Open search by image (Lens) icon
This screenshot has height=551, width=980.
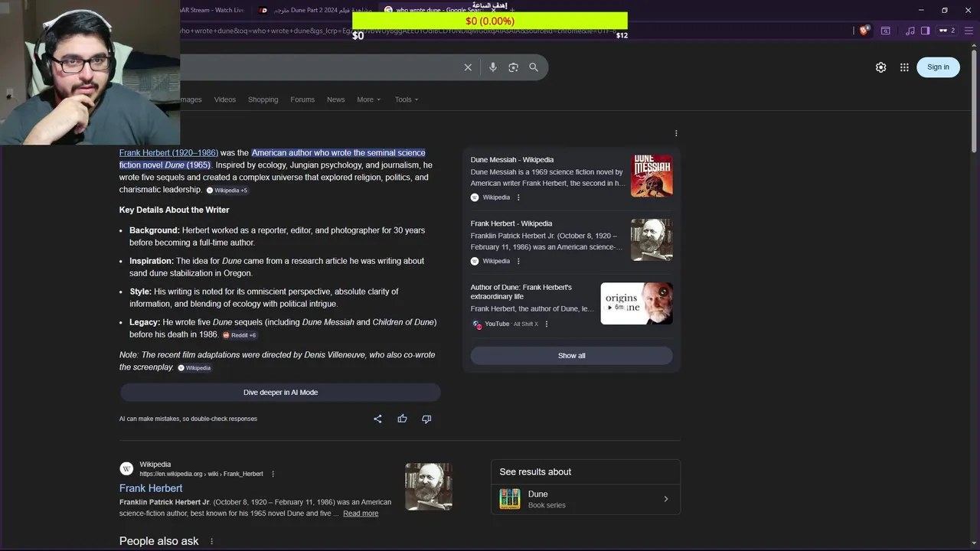coord(513,67)
